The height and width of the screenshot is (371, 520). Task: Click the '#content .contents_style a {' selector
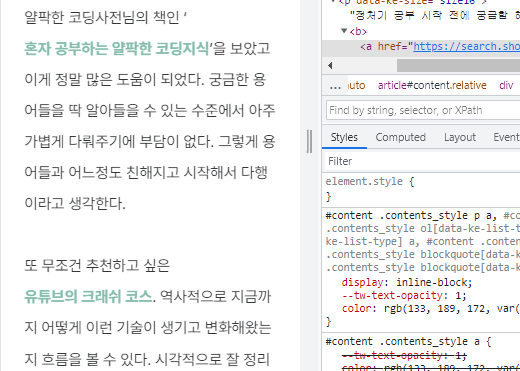click(x=408, y=341)
